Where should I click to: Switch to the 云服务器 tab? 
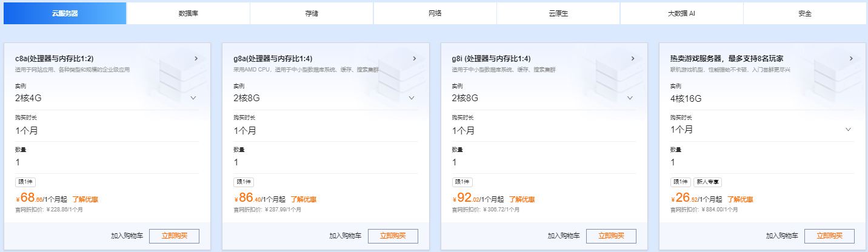pyautogui.click(x=65, y=13)
